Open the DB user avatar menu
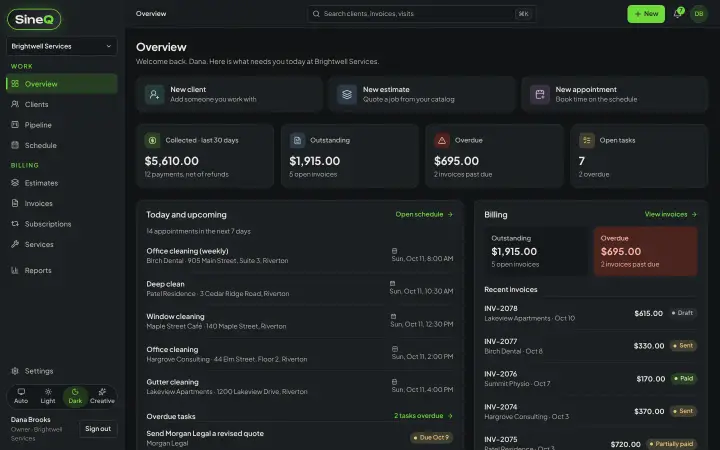The height and width of the screenshot is (450, 720). (x=699, y=14)
